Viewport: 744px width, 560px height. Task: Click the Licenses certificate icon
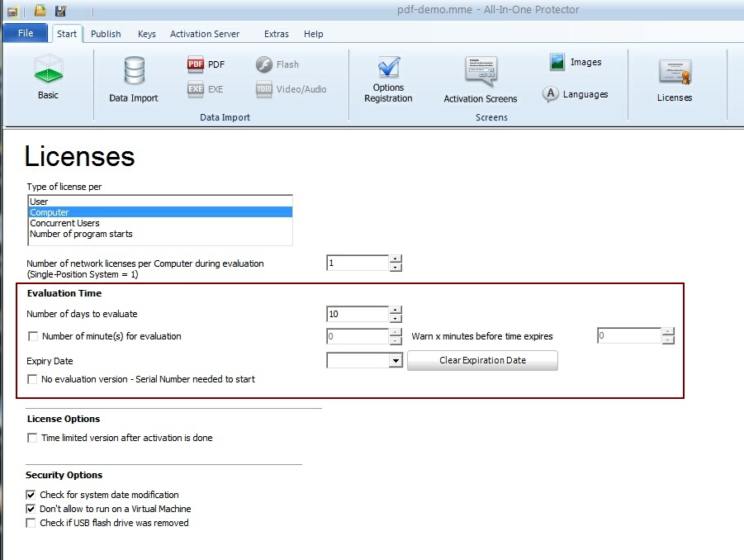click(675, 73)
